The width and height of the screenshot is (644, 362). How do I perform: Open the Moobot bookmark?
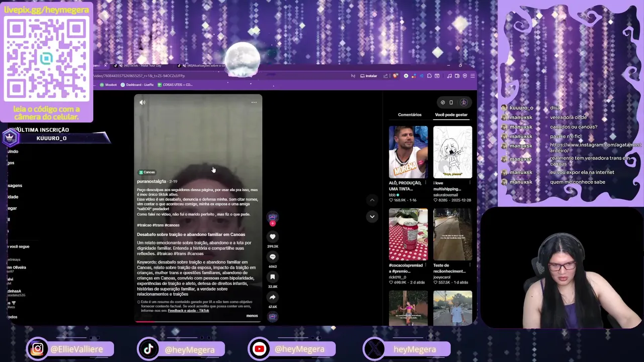click(x=108, y=85)
